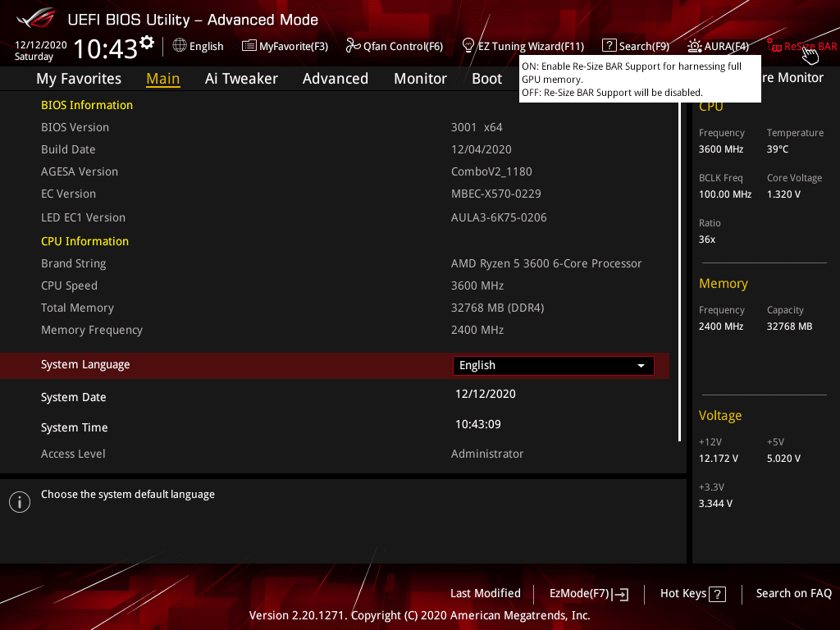Viewport: 840px width, 630px height.
Task: Show Hot Keys list
Action: [x=693, y=594]
